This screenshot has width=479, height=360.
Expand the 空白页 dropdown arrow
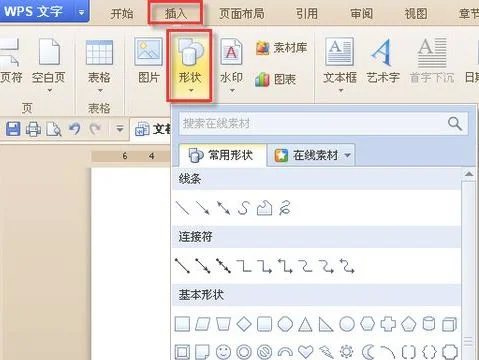click(x=49, y=90)
